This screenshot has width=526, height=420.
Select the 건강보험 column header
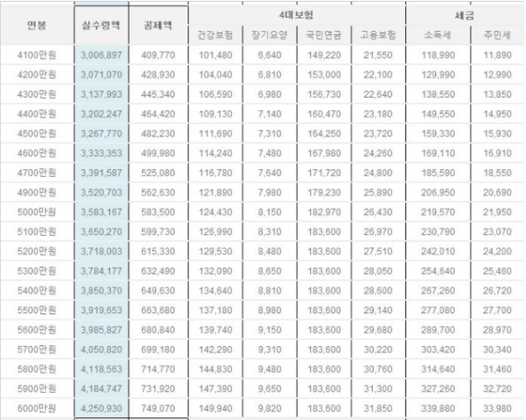pos(215,35)
